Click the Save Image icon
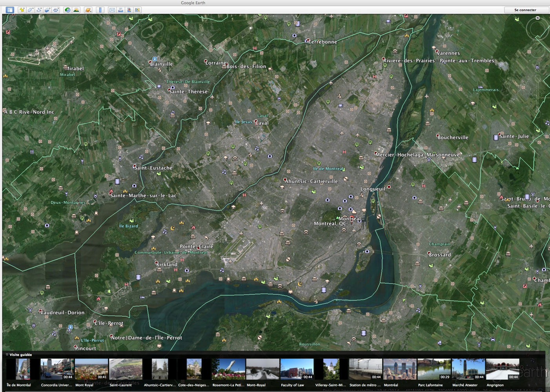Image resolution: width=550 pixels, height=392 pixels. (x=129, y=10)
